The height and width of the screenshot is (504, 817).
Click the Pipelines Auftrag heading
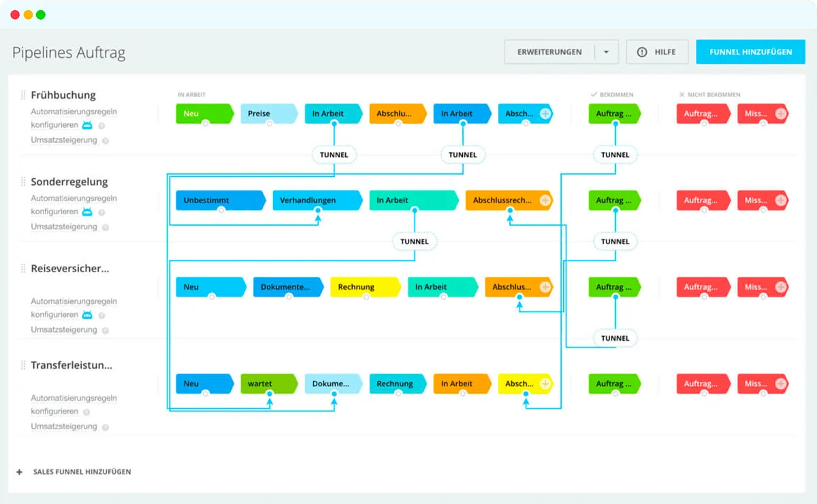pyautogui.click(x=69, y=52)
